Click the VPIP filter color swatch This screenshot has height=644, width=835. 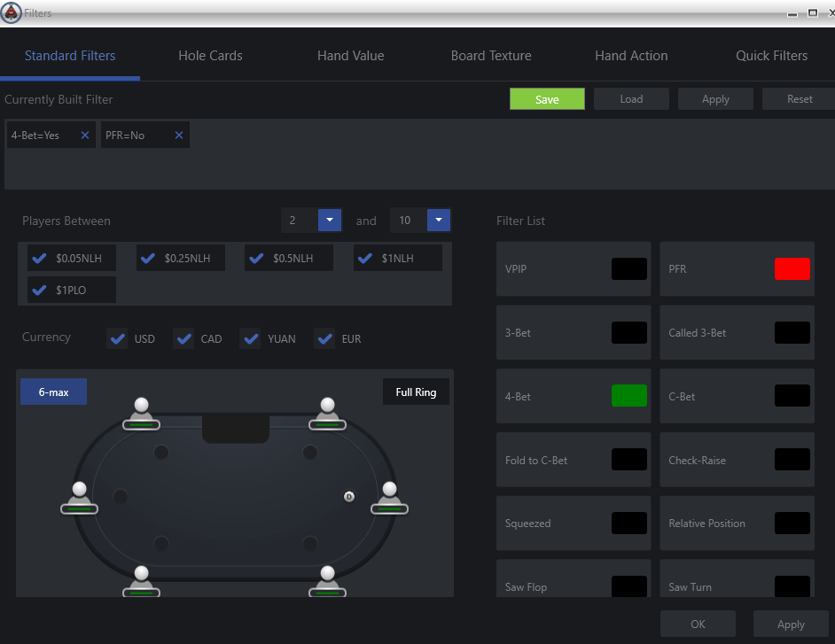[629, 268]
